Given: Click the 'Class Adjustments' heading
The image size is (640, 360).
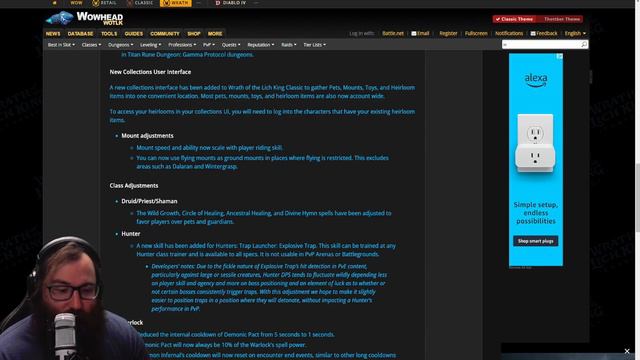Looking at the screenshot, I should click(x=134, y=185).
